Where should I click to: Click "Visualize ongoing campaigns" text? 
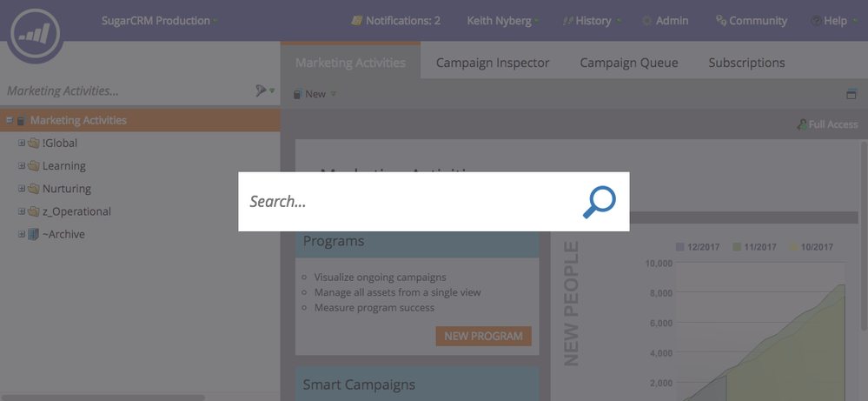(380, 277)
